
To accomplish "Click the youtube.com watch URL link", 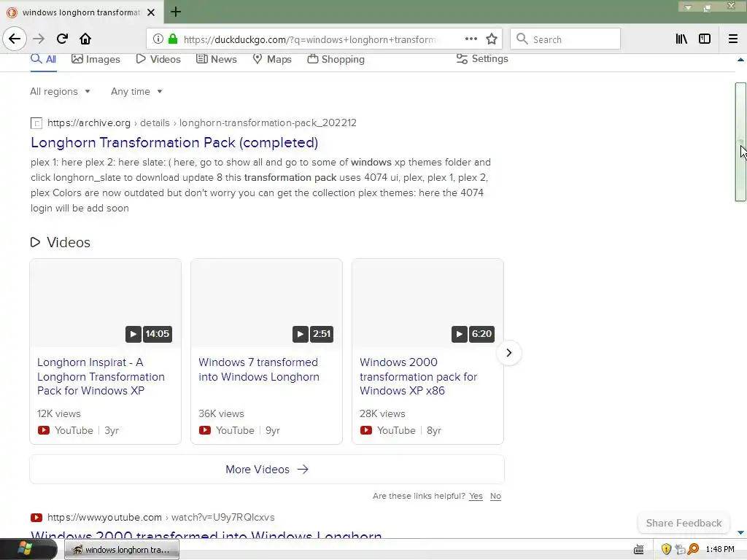I will pyautogui.click(x=161, y=517).
